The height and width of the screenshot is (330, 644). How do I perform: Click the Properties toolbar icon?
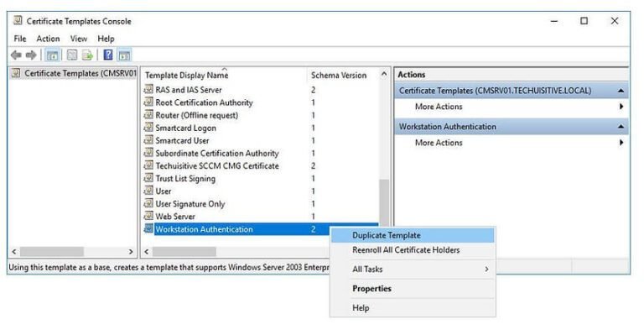click(72, 55)
